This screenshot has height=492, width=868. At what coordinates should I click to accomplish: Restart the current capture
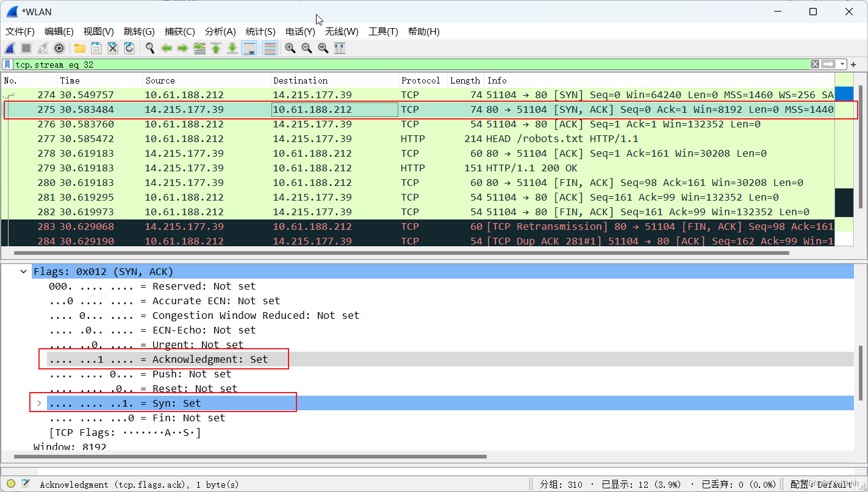[x=43, y=48]
